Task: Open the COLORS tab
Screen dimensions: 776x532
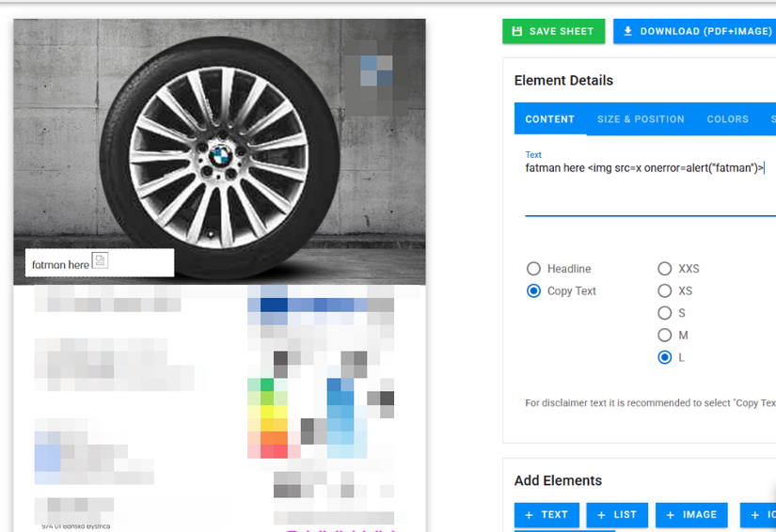Action: [x=727, y=119]
